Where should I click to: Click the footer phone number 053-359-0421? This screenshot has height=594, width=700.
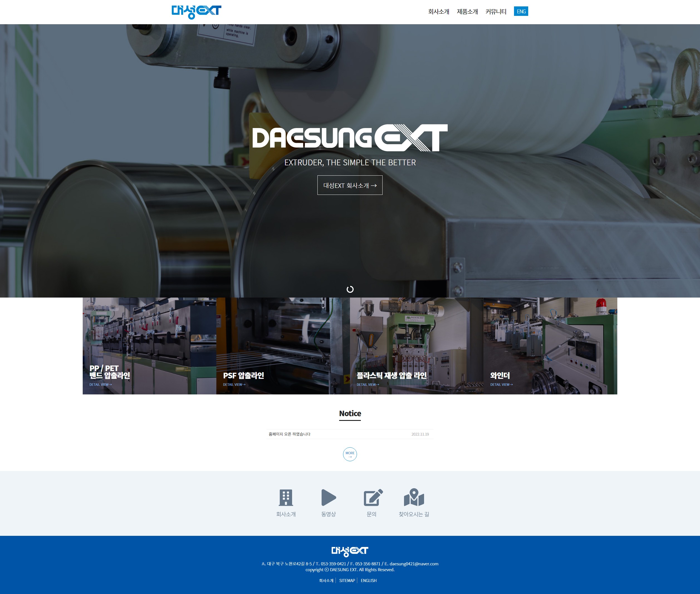[x=334, y=564]
